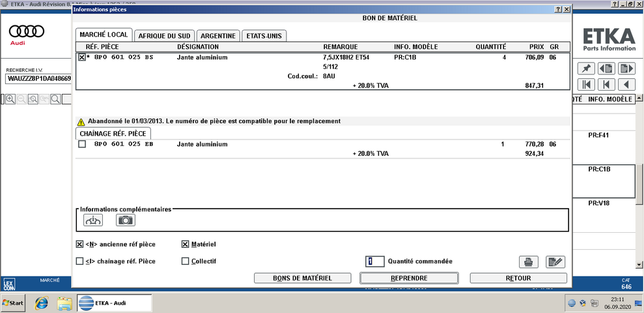This screenshot has width=644, height=313.
Task: Click price with VAT 924,34
Action: click(x=535, y=153)
